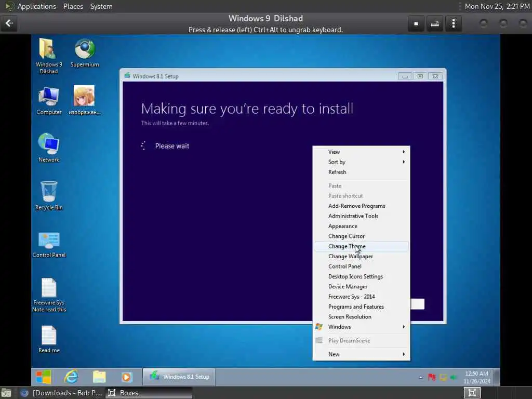Open the Places menu in top panel
Screen dimensions: 532x399
tap(73, 6)
